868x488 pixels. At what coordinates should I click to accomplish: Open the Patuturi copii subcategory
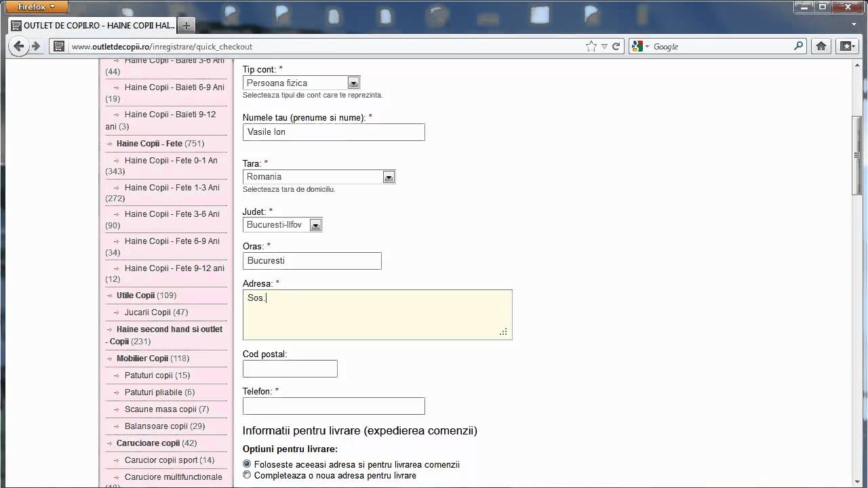149,375
